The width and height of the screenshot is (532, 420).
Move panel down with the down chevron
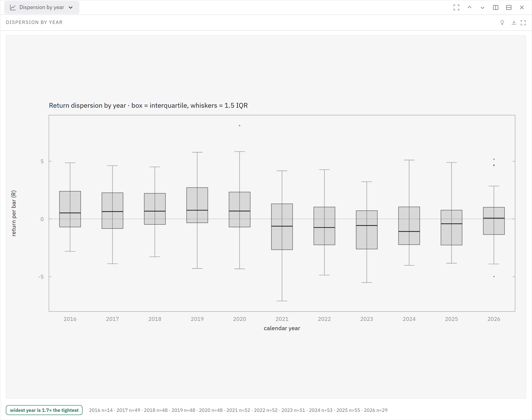482,7
